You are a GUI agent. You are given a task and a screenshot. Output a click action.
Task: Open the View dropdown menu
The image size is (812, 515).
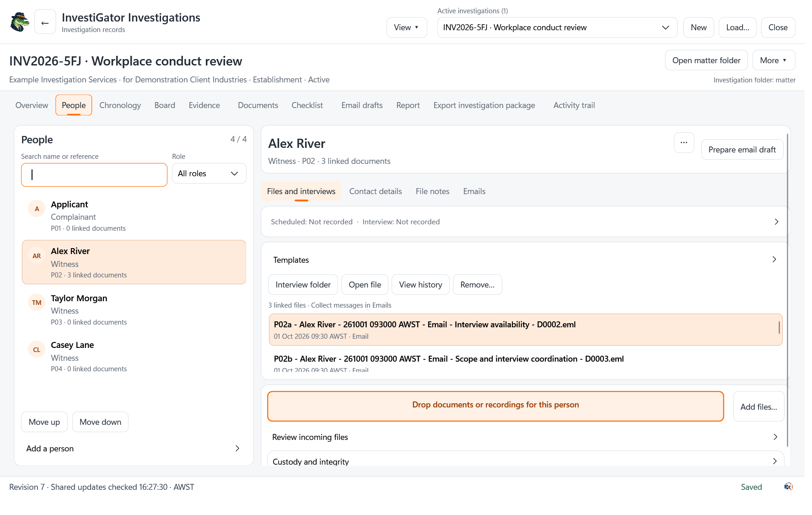coord(407,27)
